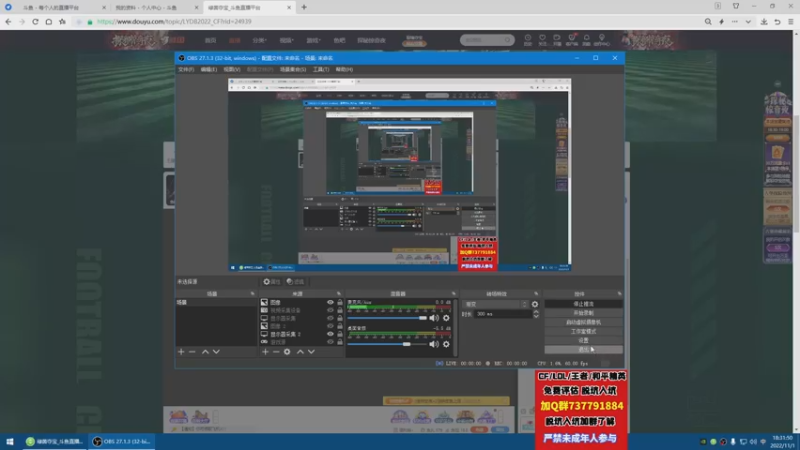The height and width of the screenshot is (450, 800).
Task: Toggle visibility eye of 显示器采集 2 source
Action: coord(330,334)
